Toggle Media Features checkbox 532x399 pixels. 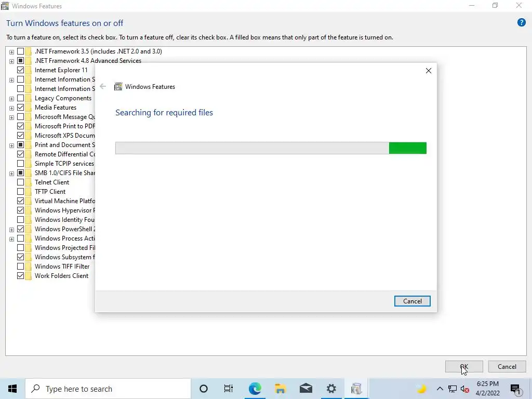coord(20,108)
